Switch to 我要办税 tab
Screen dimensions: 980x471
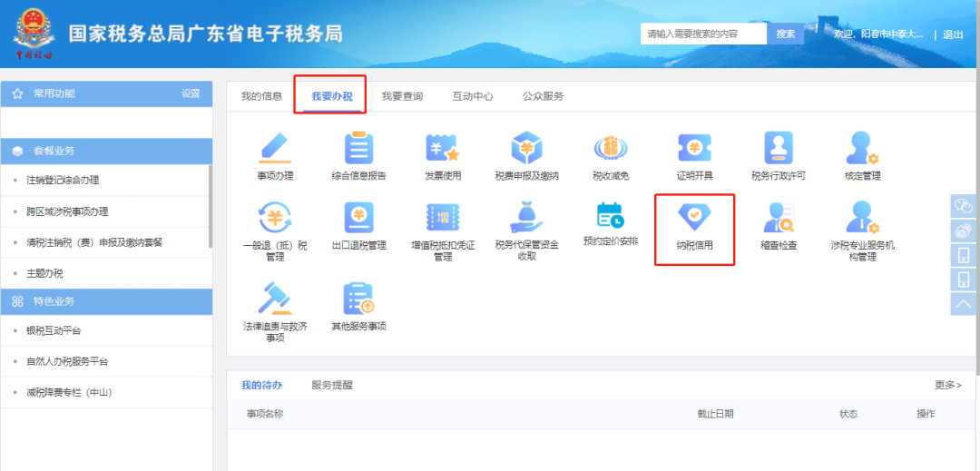tap(332, 96)
